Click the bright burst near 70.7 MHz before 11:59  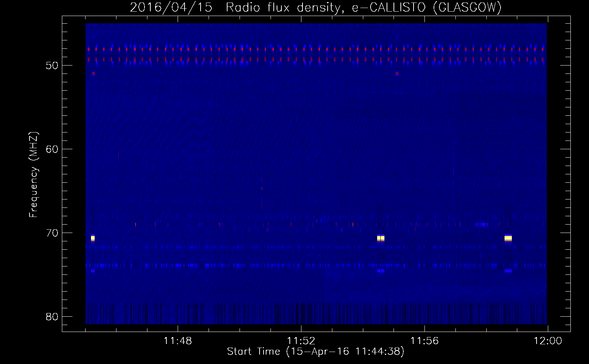508,238
